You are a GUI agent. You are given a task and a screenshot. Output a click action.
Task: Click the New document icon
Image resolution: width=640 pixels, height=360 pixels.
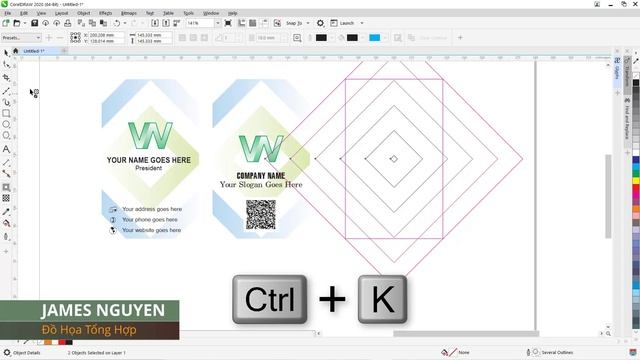[6, 23]
